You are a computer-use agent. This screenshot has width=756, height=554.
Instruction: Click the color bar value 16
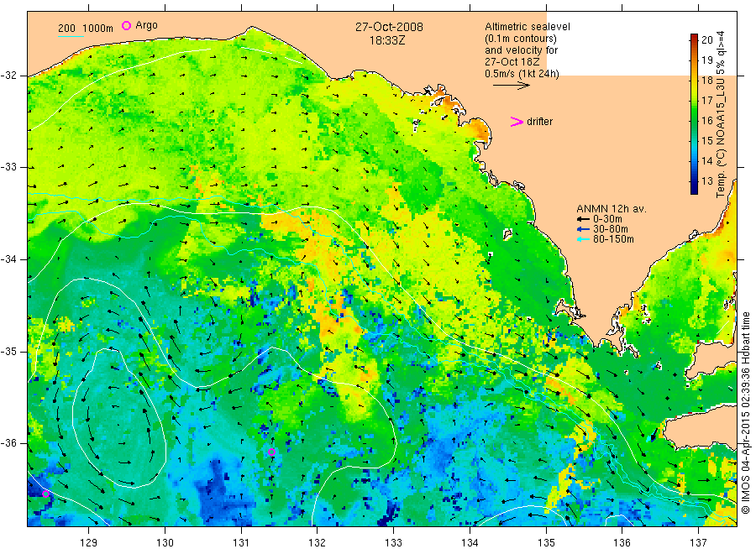click(706, 120)
